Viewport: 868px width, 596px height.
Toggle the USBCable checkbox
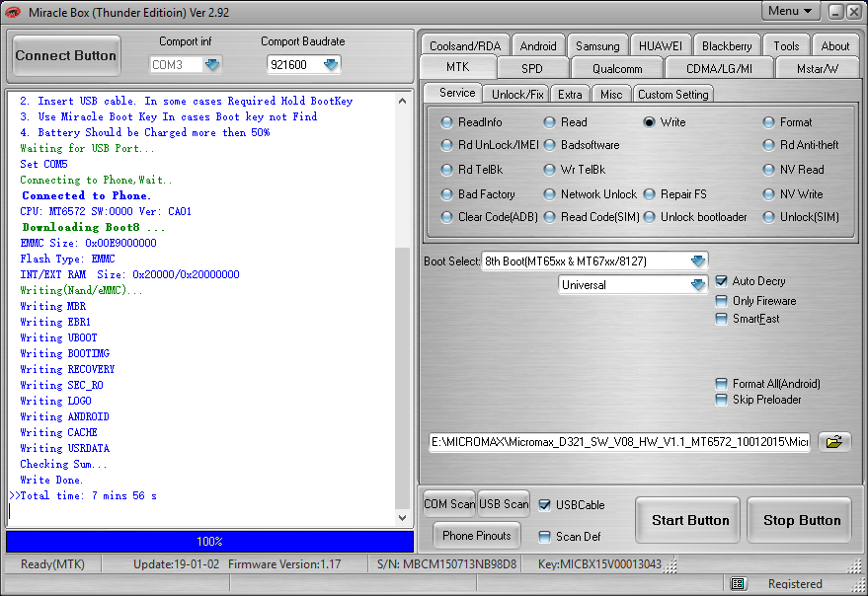tap(544, 504)
